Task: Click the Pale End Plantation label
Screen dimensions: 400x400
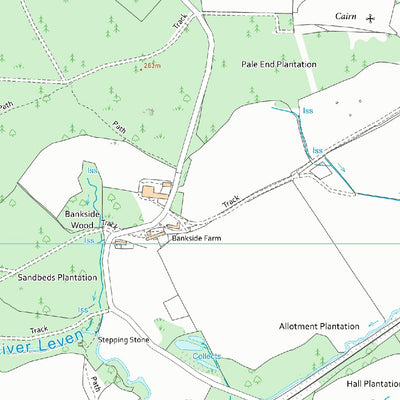Action: point(279,64)
